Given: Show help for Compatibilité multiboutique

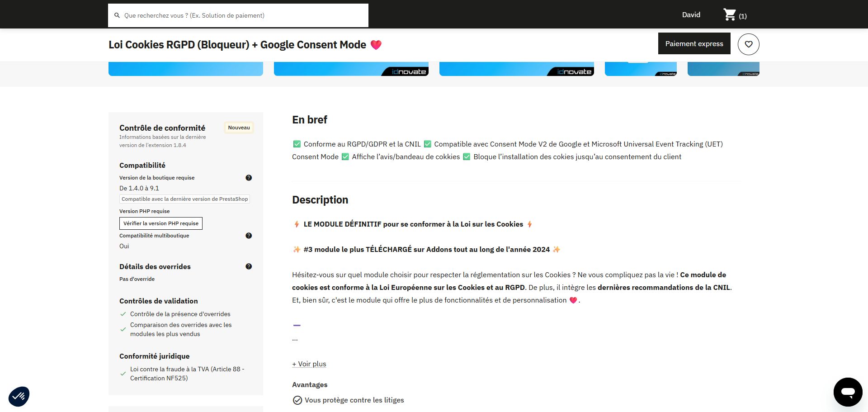Looking at the screenshot, I should pos(249,236).
